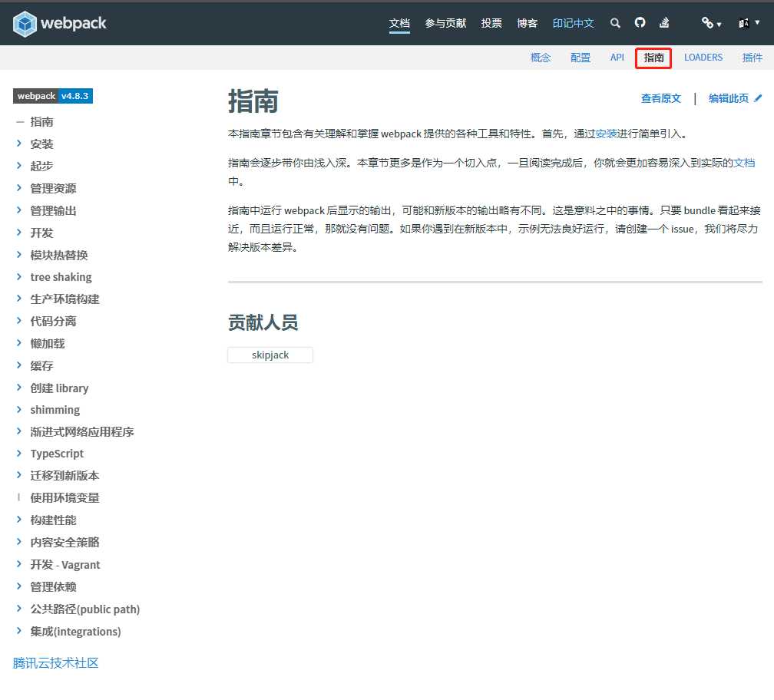This screenshot has height=700, width=774.
Task: Open the 管理依赖 sidebar item
Action: 53,586
